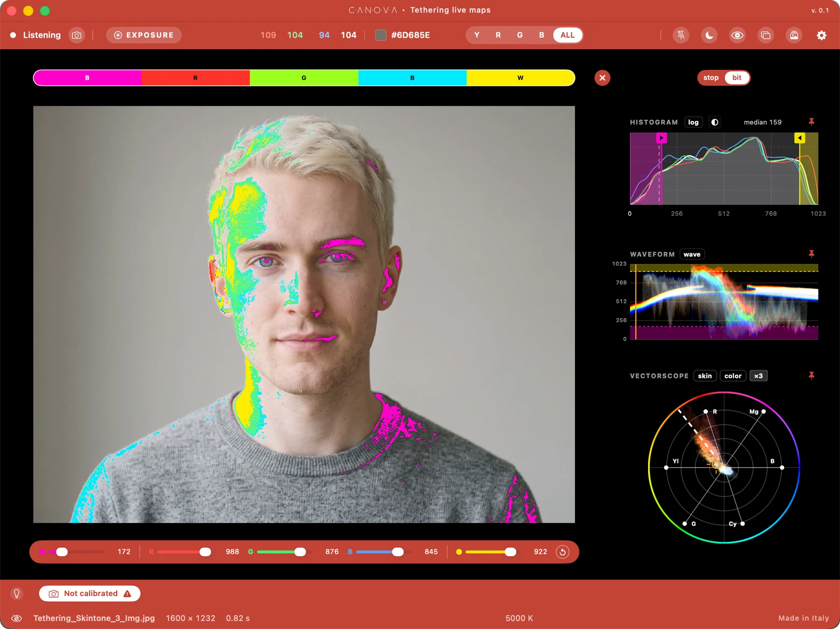The height and width of the screenshot is (629, 840).
Task: Select the R channel tab
Action: coord(498,35)
